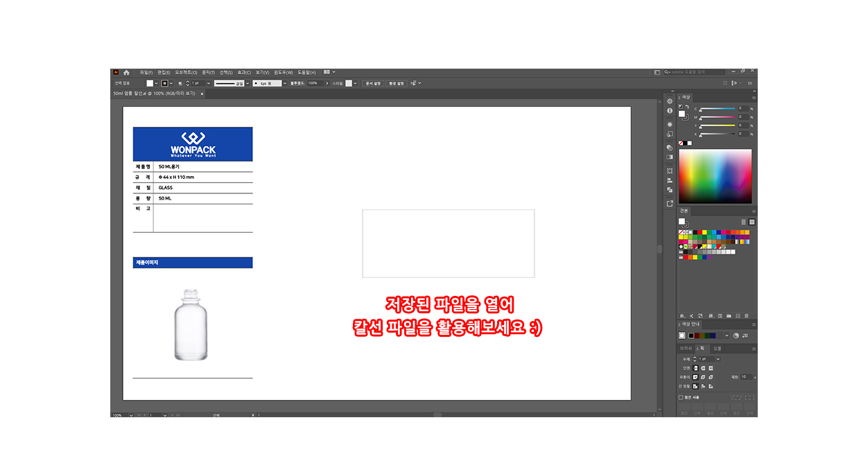
Task: Pick a color from the color spectrum
Action: 715,177
